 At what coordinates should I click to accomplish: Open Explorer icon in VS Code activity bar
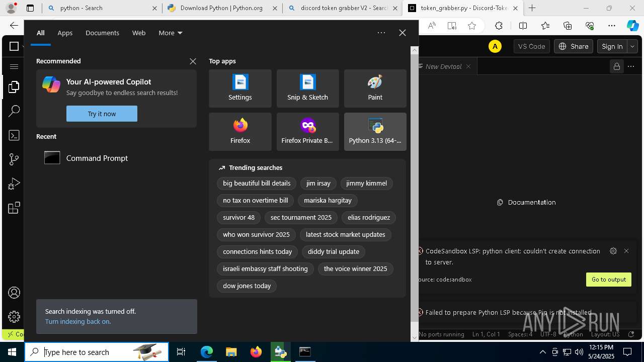[14, 87]
